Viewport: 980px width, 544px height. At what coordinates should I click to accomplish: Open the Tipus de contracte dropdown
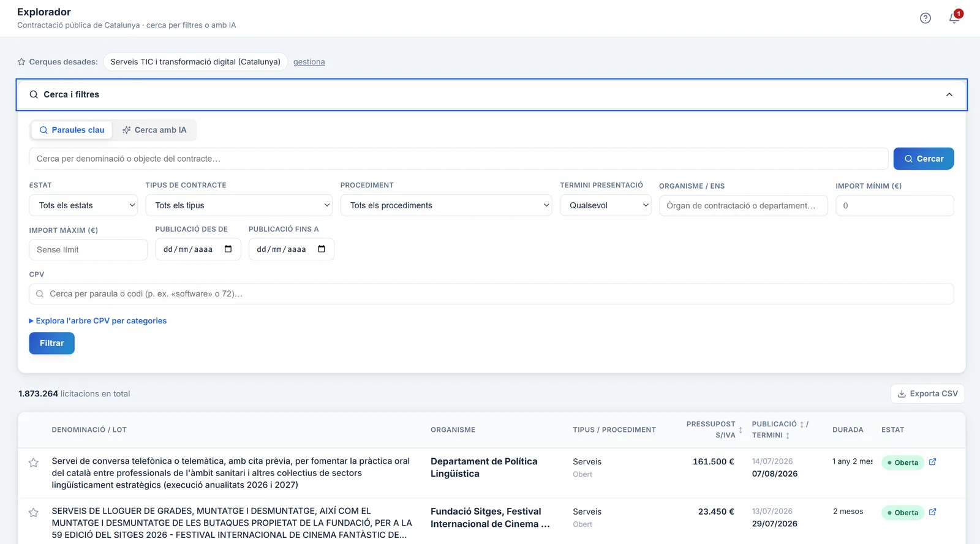point(239,205)
